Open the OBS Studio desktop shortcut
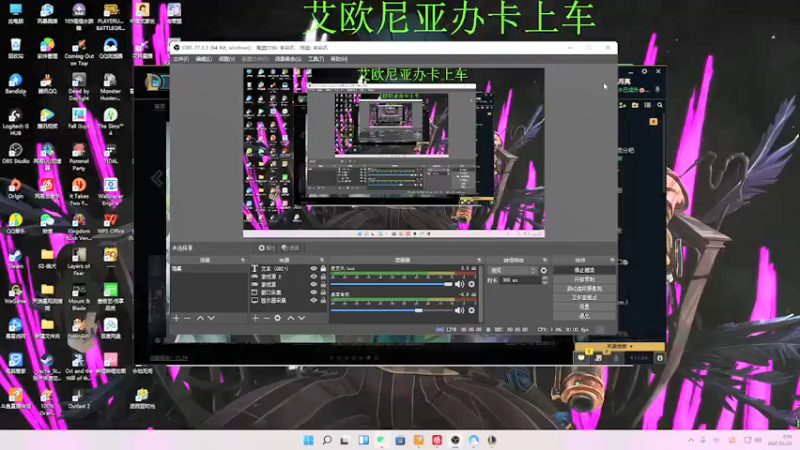 pyautogui.click(x=15, y=153)
